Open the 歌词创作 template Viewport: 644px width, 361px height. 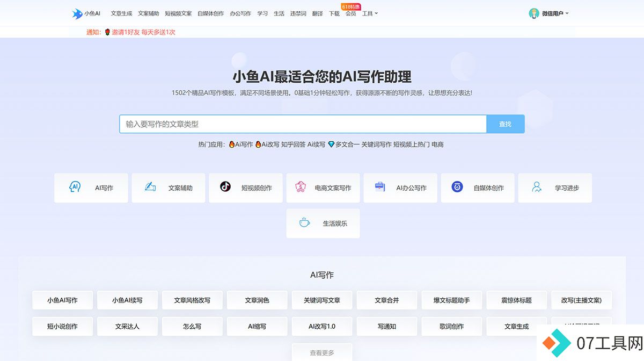[x=452, y=326]
